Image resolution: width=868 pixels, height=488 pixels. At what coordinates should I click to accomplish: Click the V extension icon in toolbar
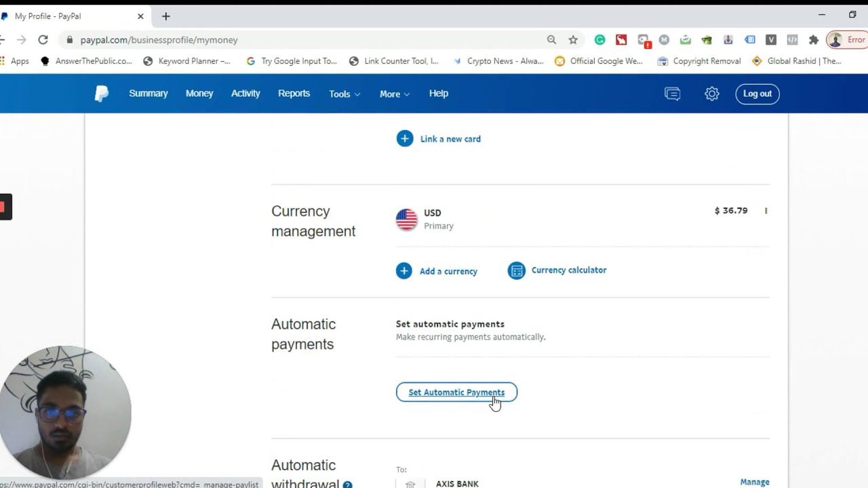pyautogui.click(x=771, y=40)
